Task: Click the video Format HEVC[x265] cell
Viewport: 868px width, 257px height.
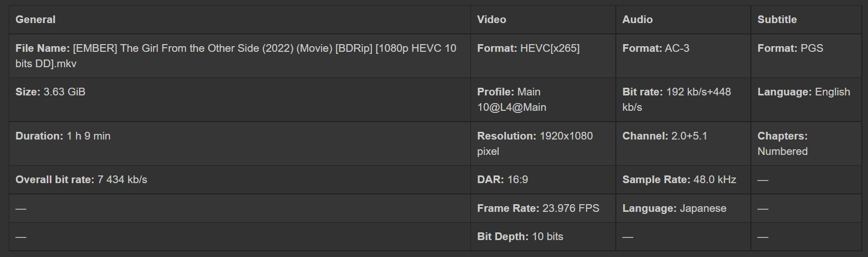Action: (528, 48)
